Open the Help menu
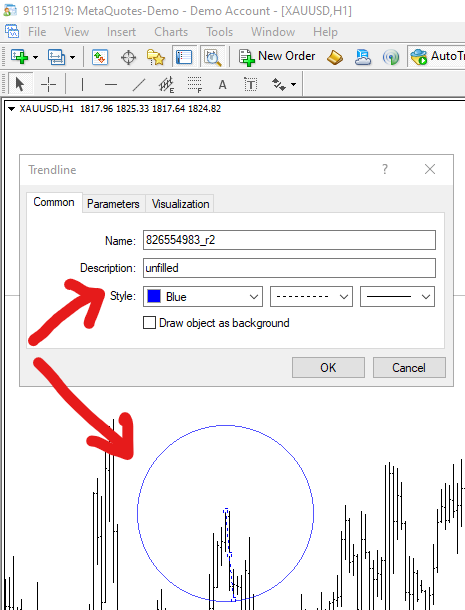This screenshot has width=465, height=610. click(325, 32)
